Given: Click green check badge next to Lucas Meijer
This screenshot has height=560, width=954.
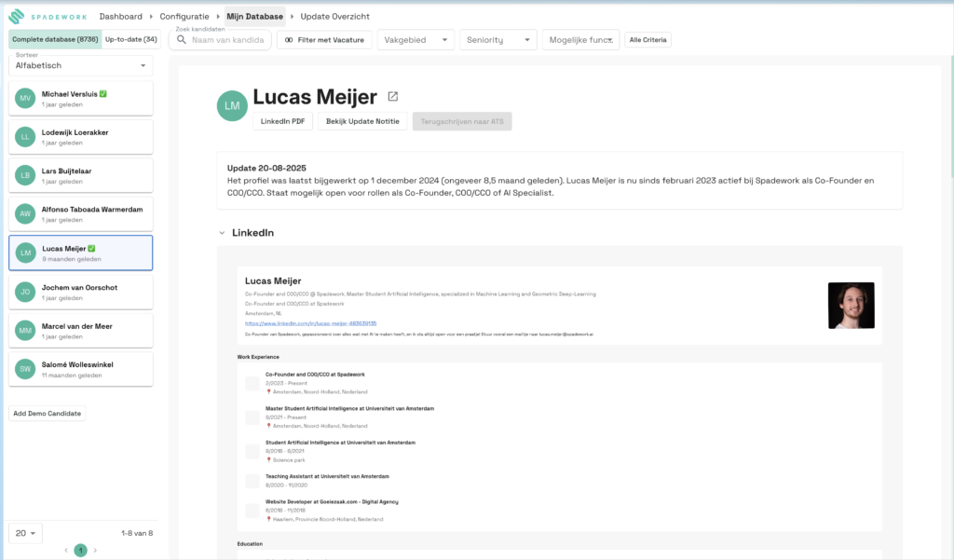Looking at the screenshot, I should click(92, 249).
